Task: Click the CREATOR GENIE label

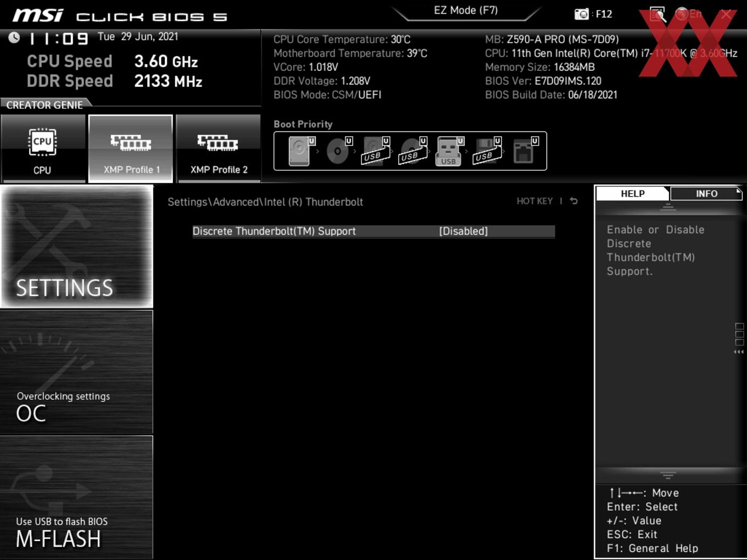Action: point(44,104)
